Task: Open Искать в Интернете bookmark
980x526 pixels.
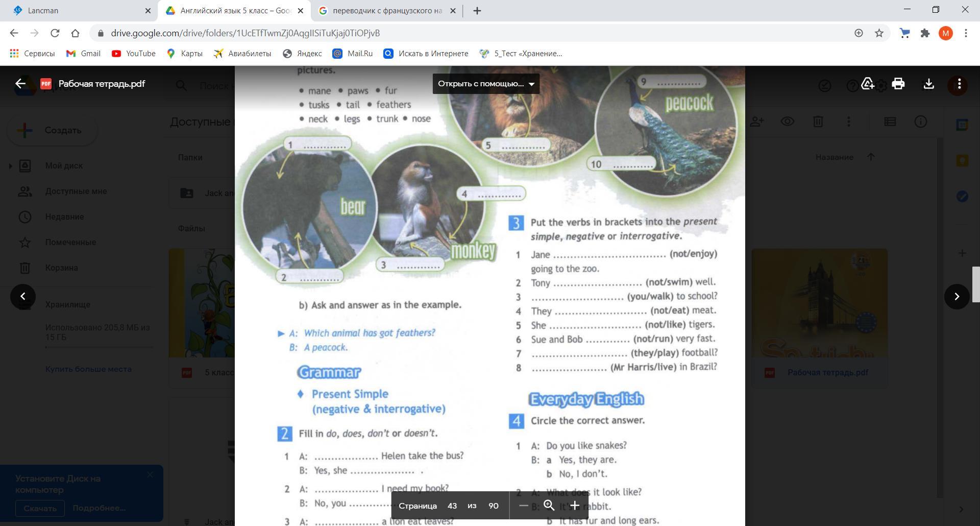Action: tap(426, 54)
